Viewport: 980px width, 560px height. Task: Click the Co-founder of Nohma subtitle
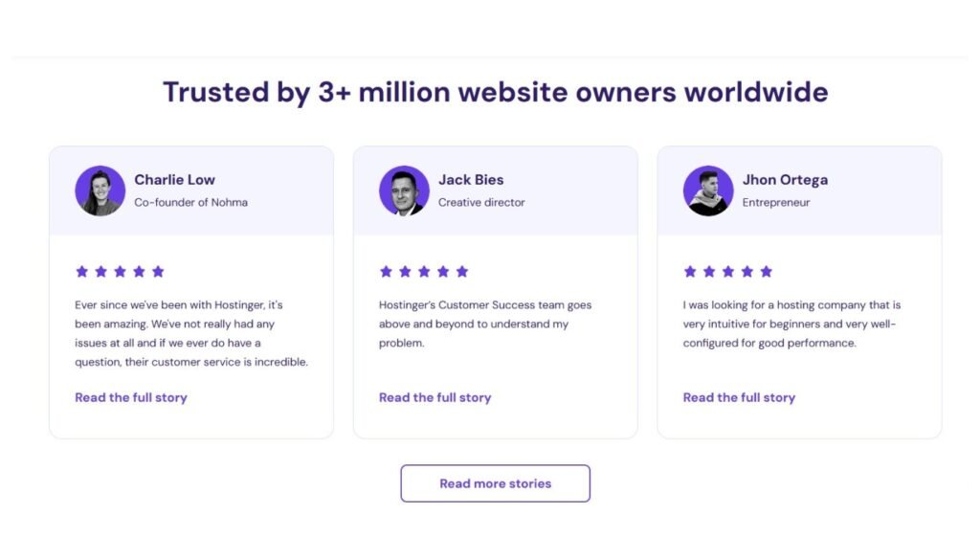coord(190,203)
